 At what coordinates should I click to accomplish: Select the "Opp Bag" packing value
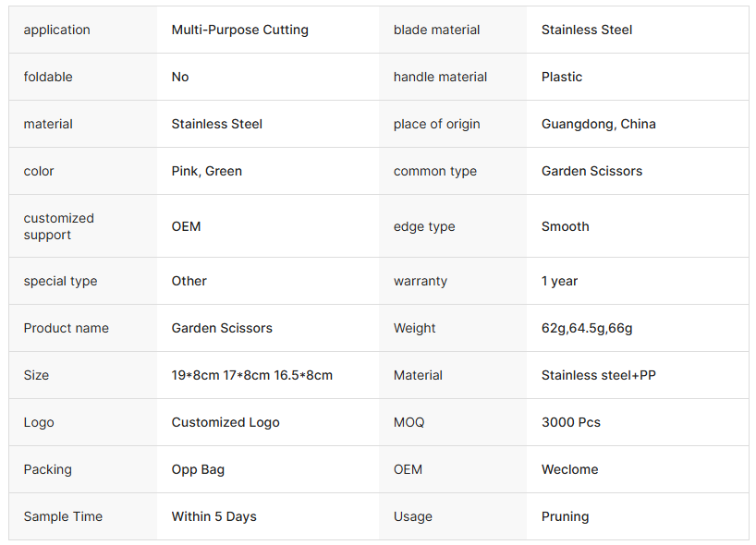(198, 469)
